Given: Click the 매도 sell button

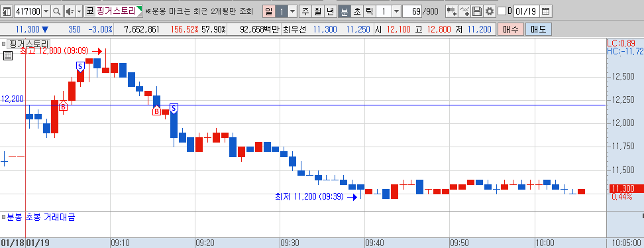Looking at the screenshot, I should click(x=539, y=30).
